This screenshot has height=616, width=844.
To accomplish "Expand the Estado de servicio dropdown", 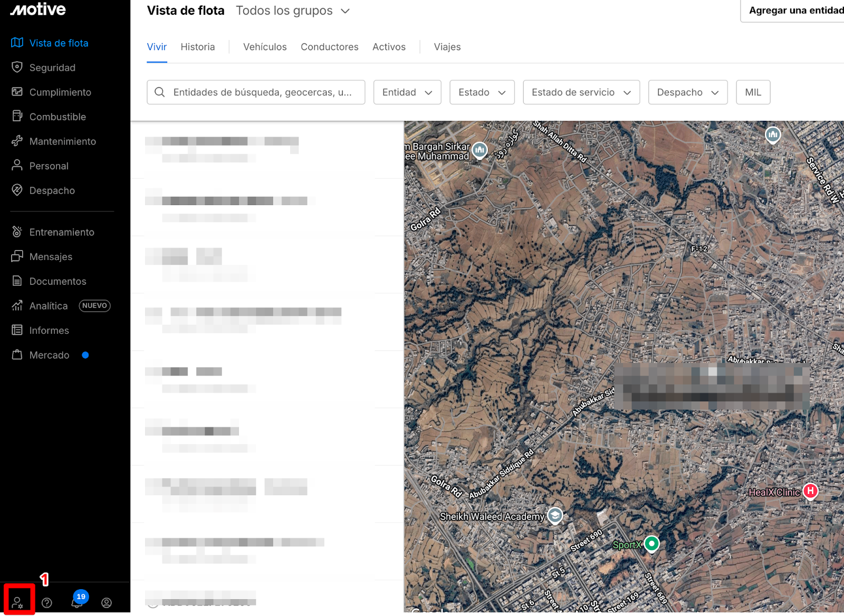I will tap(581, 92).
